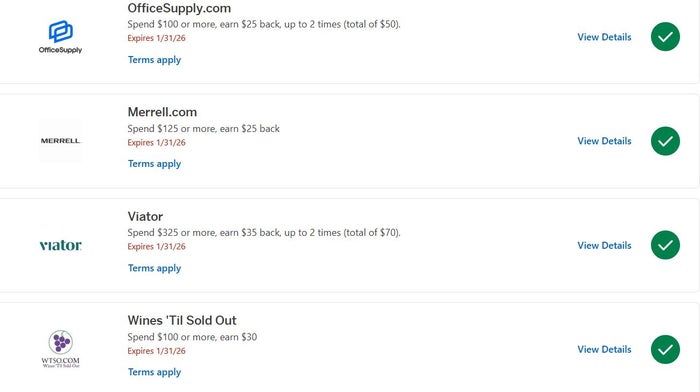Screen dimensions: 700x392
Task: Open View Details for Viator offer
Action: 604,246
